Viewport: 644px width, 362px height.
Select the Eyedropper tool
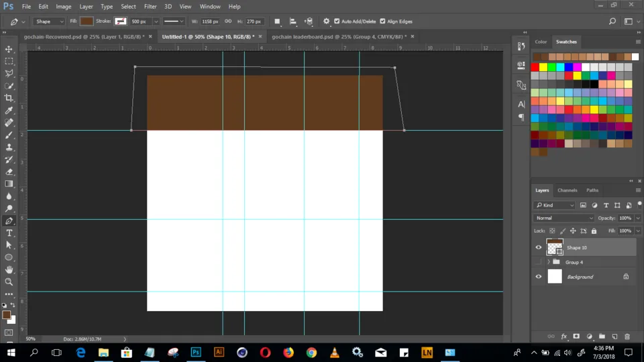click(9, 111)
